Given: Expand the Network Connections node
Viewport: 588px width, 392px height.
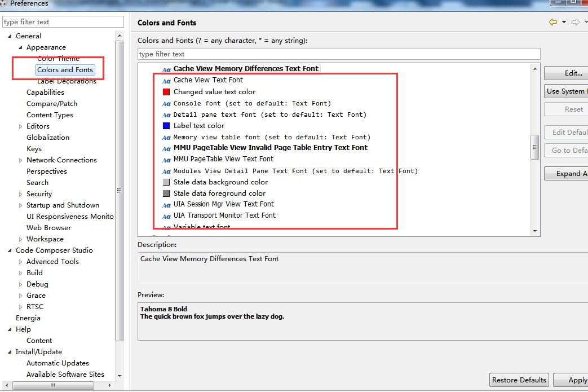Looking at the screenshot, I should coord(21,160).
